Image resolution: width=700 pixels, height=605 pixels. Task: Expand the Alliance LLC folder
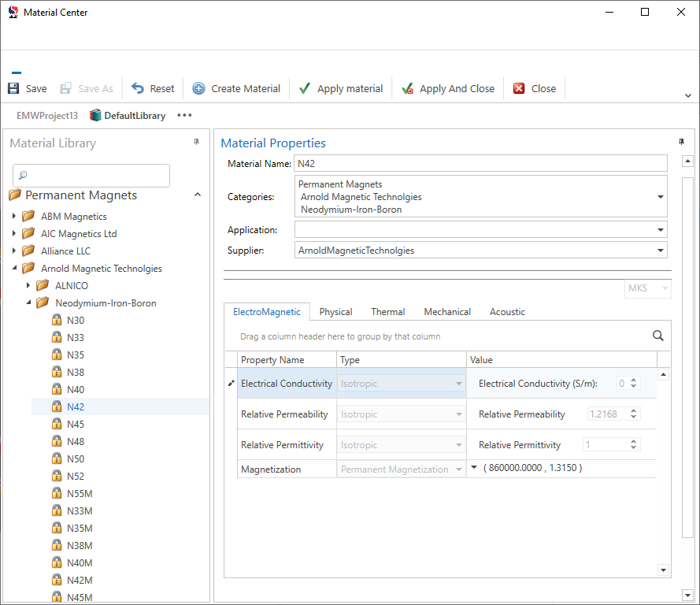point(14,251)
